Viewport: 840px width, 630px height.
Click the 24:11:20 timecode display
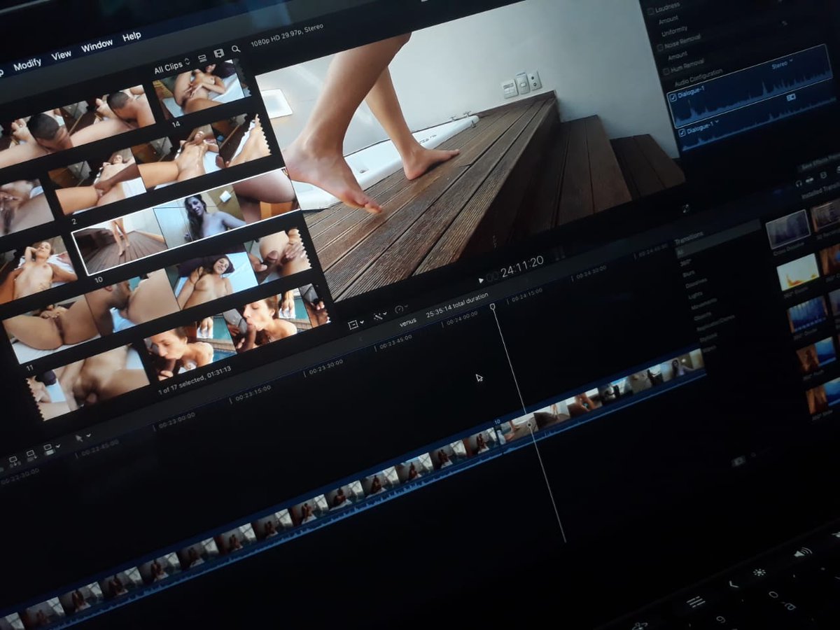tap(521, 267)
